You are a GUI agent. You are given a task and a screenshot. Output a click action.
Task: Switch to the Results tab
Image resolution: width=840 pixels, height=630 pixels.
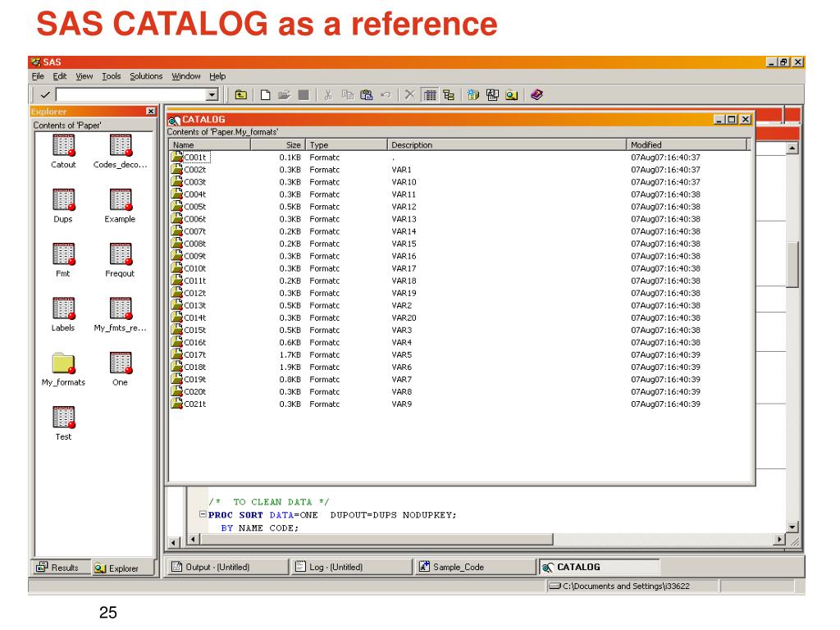tap(60, 568)
